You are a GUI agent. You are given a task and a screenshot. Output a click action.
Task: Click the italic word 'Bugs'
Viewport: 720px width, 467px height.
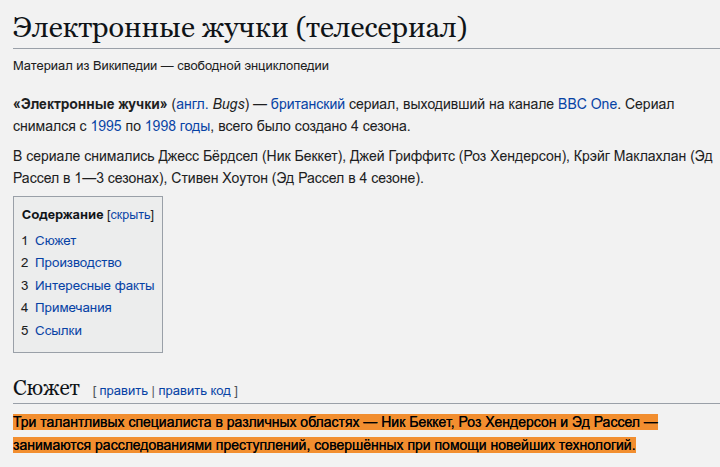228,105
